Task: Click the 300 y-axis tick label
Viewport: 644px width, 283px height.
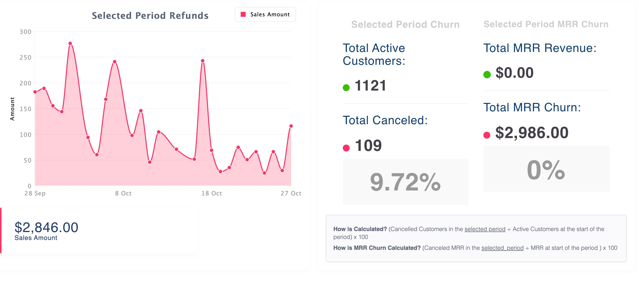Action: (25, 32)
